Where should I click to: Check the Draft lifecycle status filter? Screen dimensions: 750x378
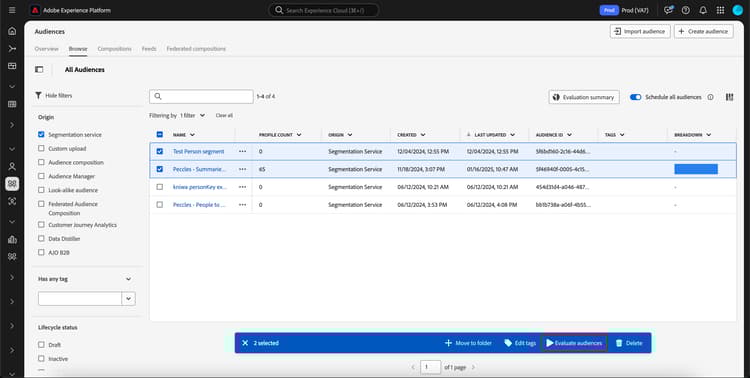click(x=41, y=345)
